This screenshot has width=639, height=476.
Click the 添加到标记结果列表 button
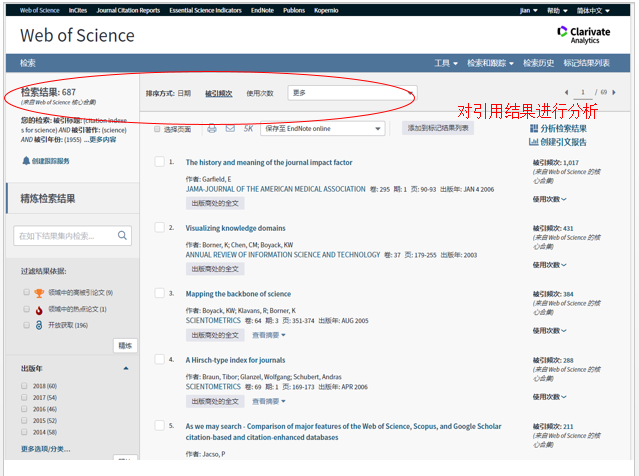(438, 128)
